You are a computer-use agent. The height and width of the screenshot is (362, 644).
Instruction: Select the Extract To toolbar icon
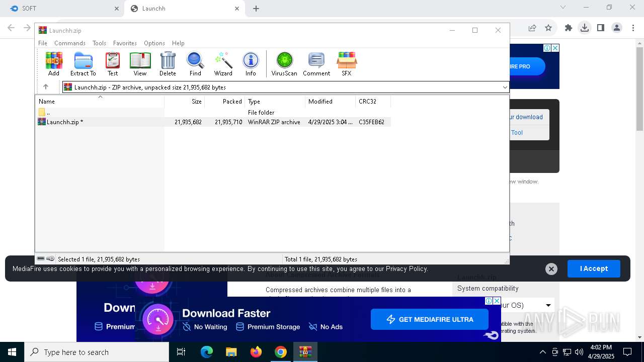(83, 64)
